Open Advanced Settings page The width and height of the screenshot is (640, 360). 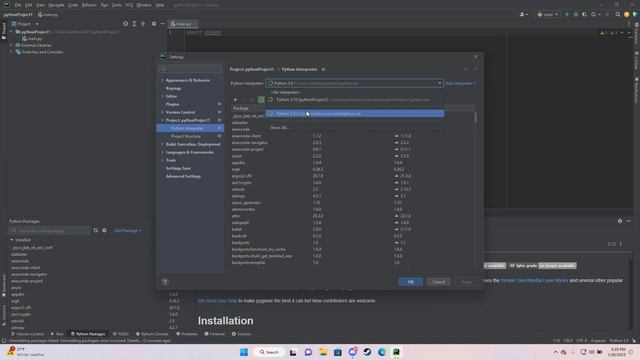183,176
